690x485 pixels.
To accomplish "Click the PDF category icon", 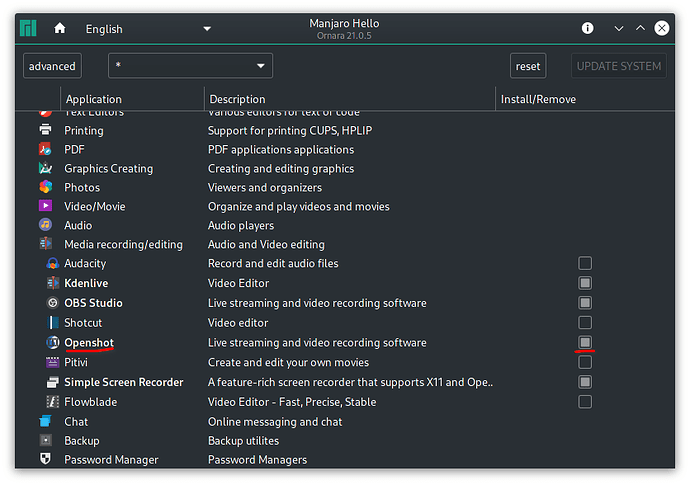I will tap(45, 149).
